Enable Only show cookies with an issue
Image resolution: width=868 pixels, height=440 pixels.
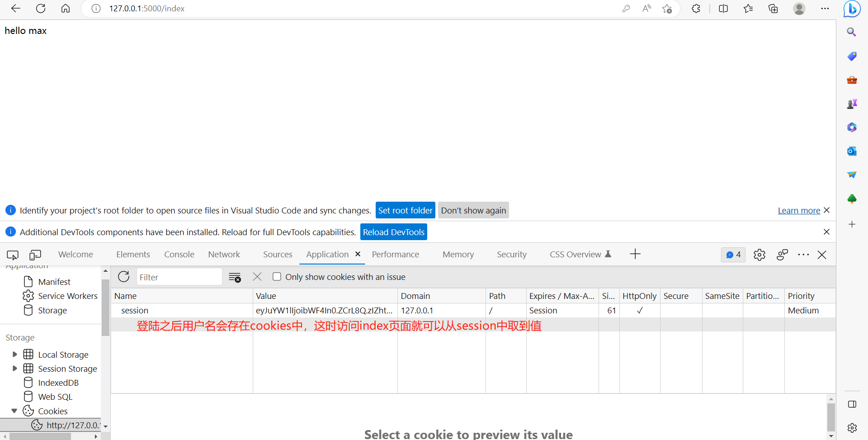click(277, 277)
